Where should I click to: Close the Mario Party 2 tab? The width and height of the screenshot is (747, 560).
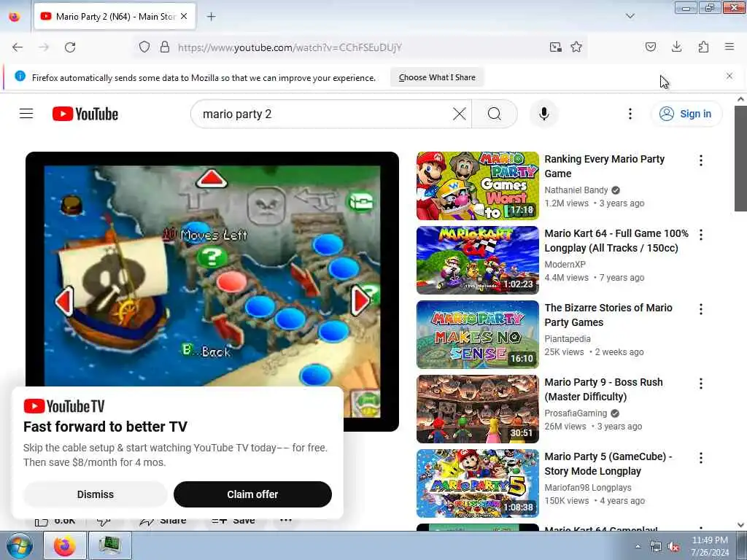click(x=184, y=16)
